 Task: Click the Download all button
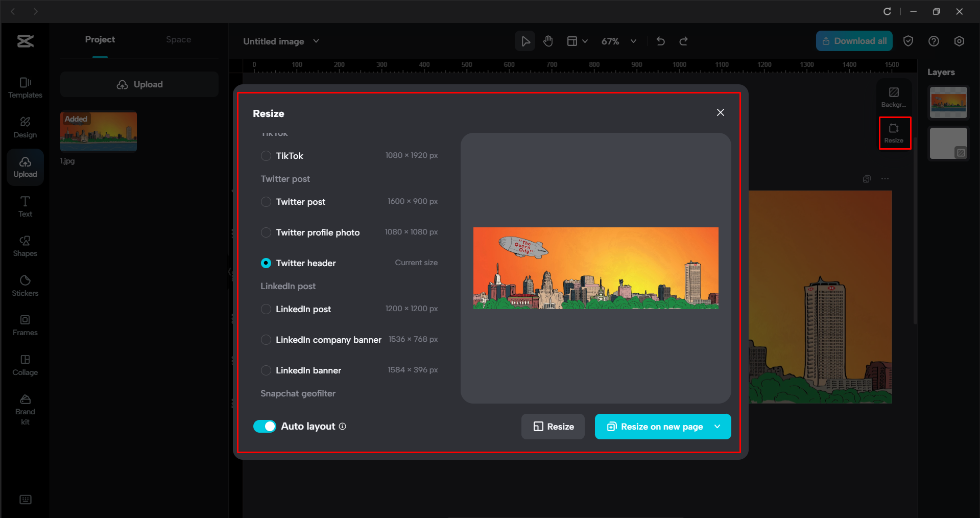tap(854, 41)
